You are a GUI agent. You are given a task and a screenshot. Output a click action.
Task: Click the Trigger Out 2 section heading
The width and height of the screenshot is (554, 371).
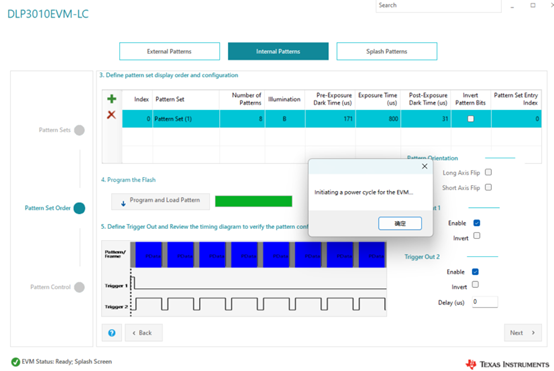tap(422, 257)
